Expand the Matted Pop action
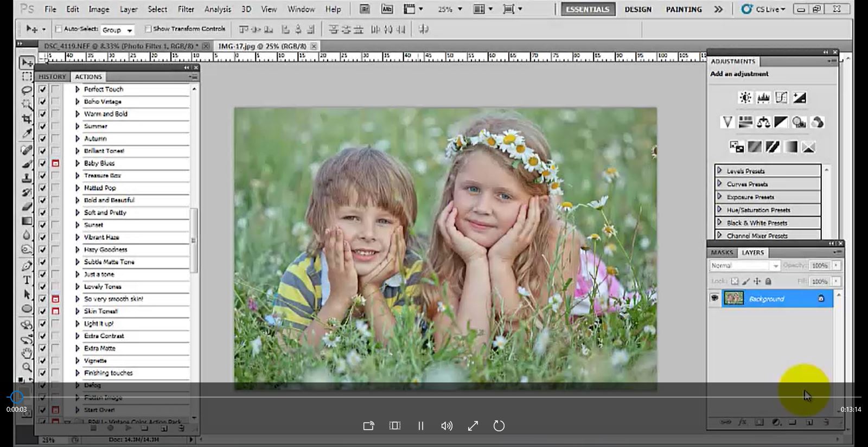 click(x=77, y=188)
